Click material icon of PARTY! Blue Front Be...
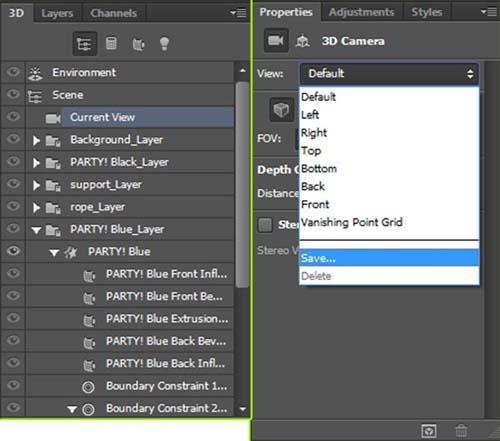 pos(89,298)
